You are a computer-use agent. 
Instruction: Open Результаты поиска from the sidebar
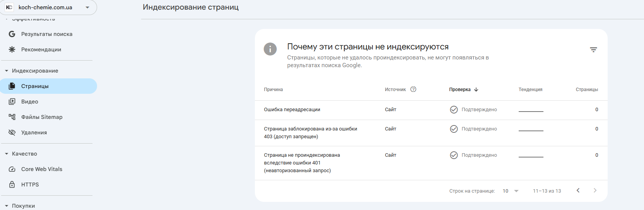pyautogui.click(x=46, y=34)
